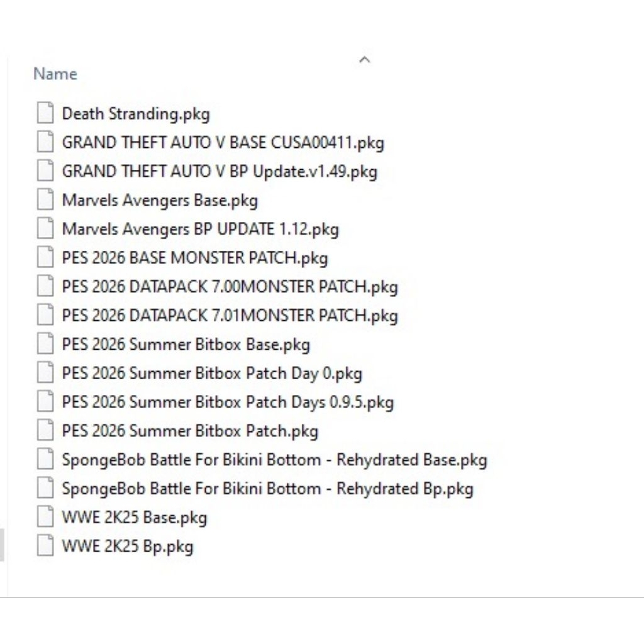Click the Marvels Avengers BP UPDATE icon
The image size is (644, 644).
45,228
